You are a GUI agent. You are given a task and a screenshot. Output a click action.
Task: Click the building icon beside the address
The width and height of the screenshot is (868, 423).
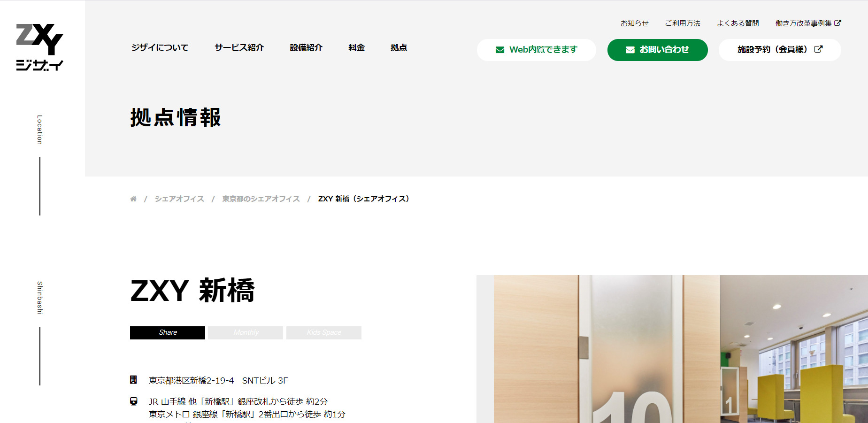point(133,380)
